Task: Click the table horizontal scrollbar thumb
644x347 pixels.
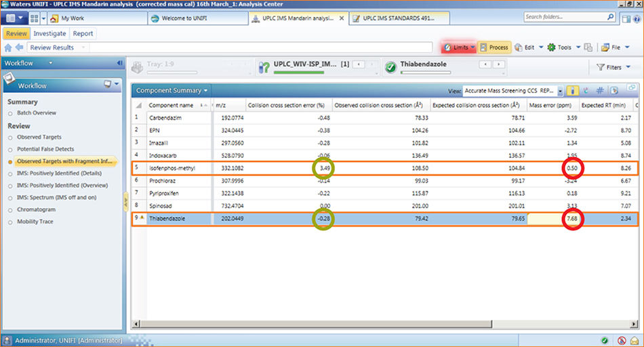Action: tap(315, 324)
